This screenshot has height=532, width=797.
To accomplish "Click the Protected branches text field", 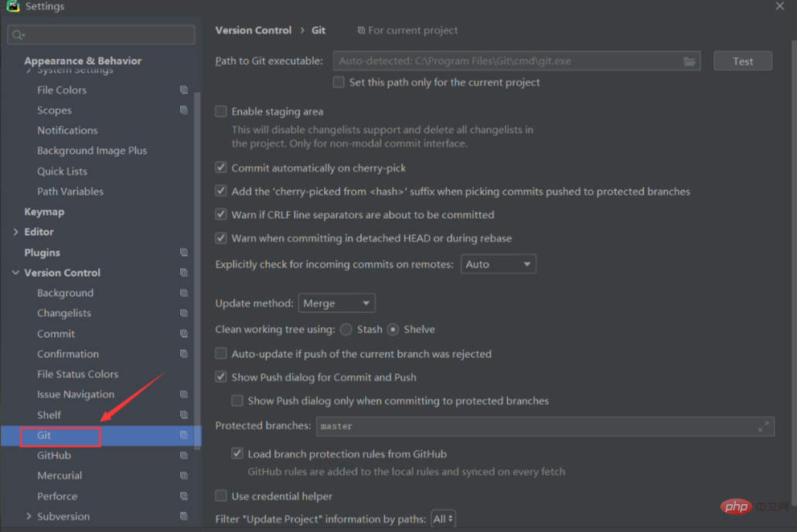I will tap(533, 426).
